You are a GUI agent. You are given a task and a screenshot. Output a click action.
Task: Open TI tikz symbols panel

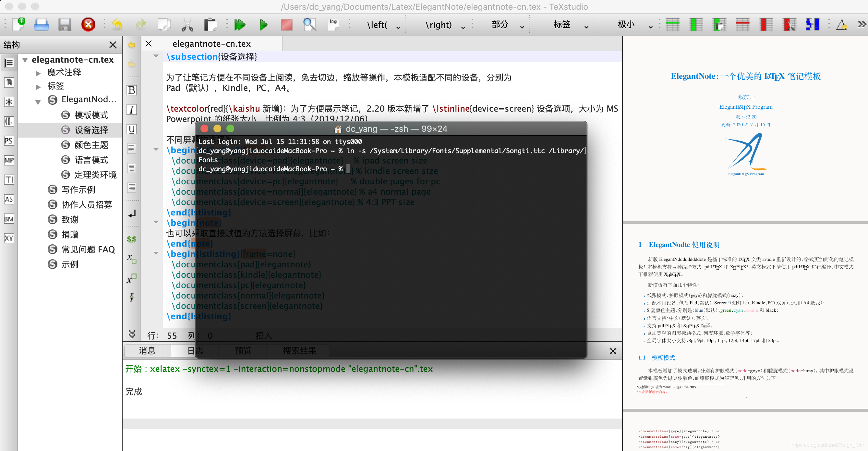tap(9, 180)
